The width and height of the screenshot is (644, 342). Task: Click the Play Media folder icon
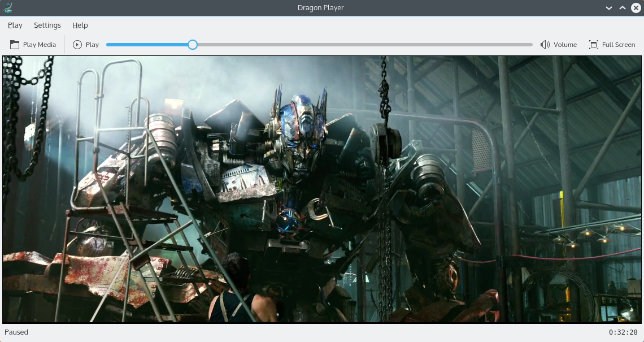point(15,45)
